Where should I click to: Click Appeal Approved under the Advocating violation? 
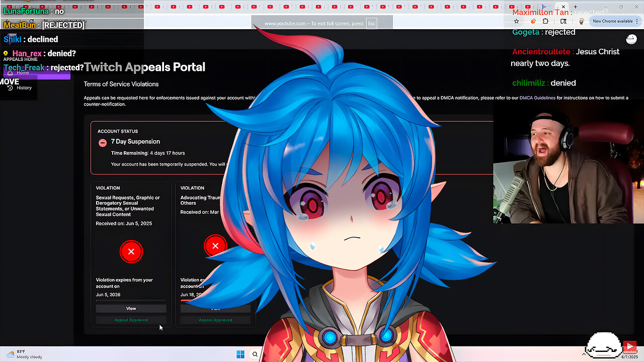click(x=215, y=320)
